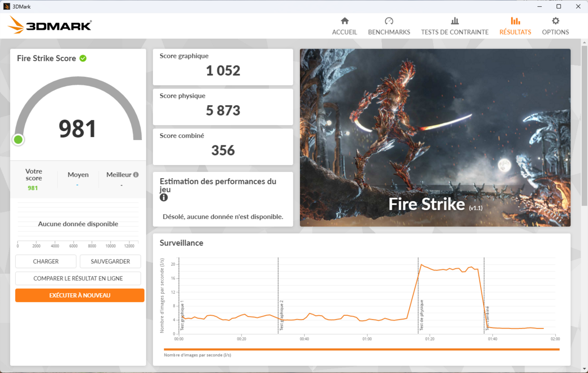Click the Test de physique marker line
This screenshot has width=588, height=373.
point(418,295)
